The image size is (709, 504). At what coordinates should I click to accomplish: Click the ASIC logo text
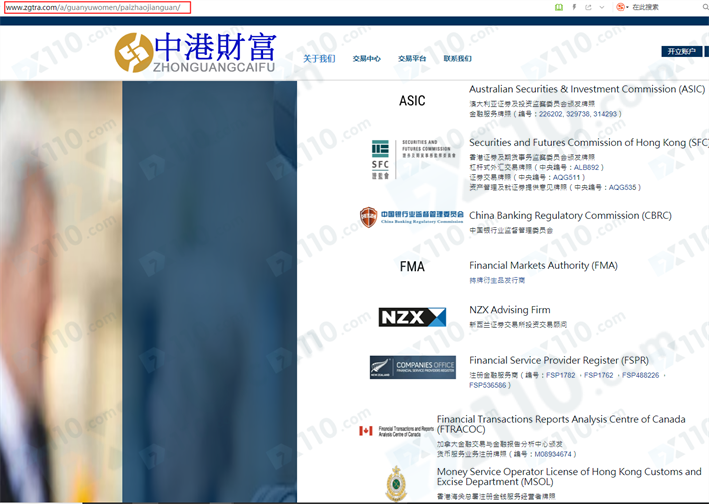(412, 100)
